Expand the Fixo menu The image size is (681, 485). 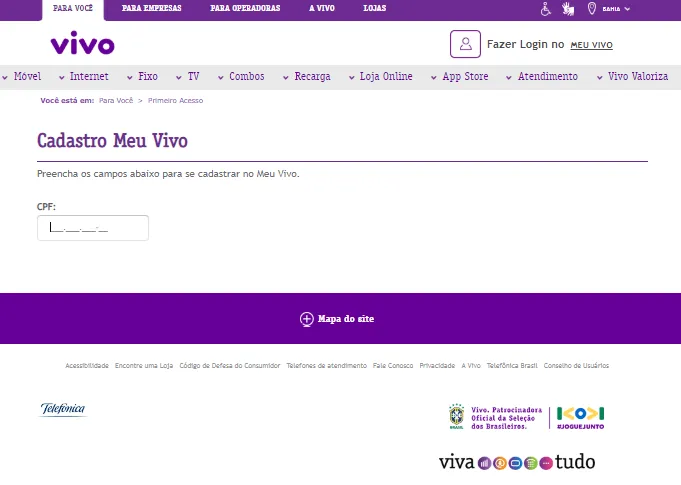[142, 77]
